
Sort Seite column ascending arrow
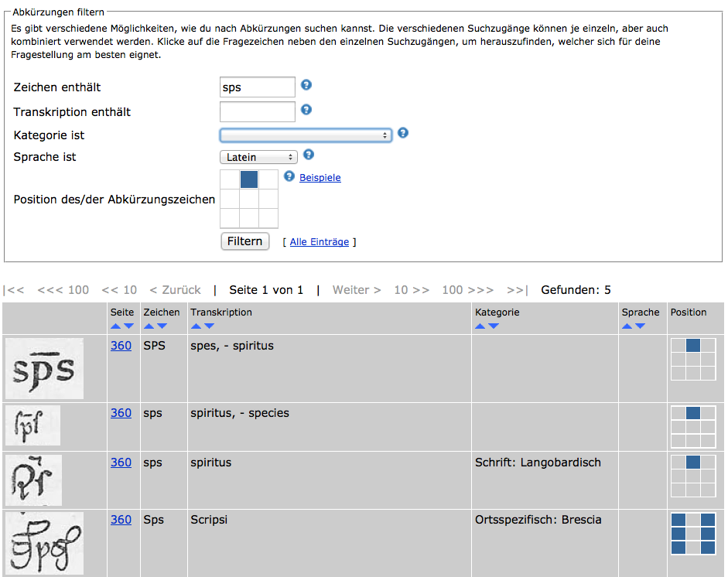pyautogui.click(x=116, y=326)
